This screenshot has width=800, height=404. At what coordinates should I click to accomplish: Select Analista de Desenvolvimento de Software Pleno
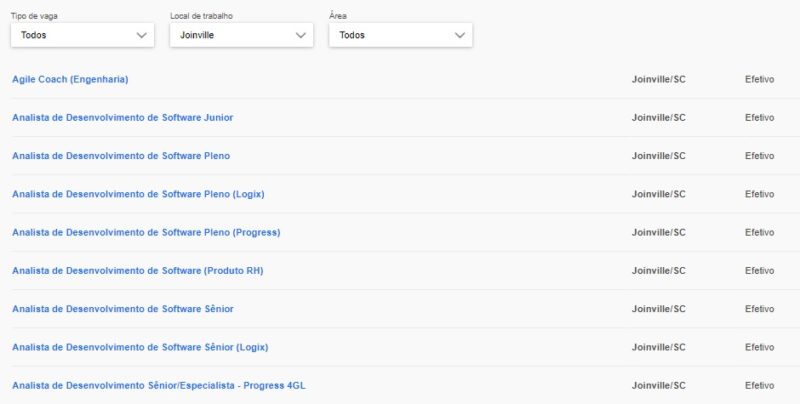pyautogui.click(x=120, y=156)
